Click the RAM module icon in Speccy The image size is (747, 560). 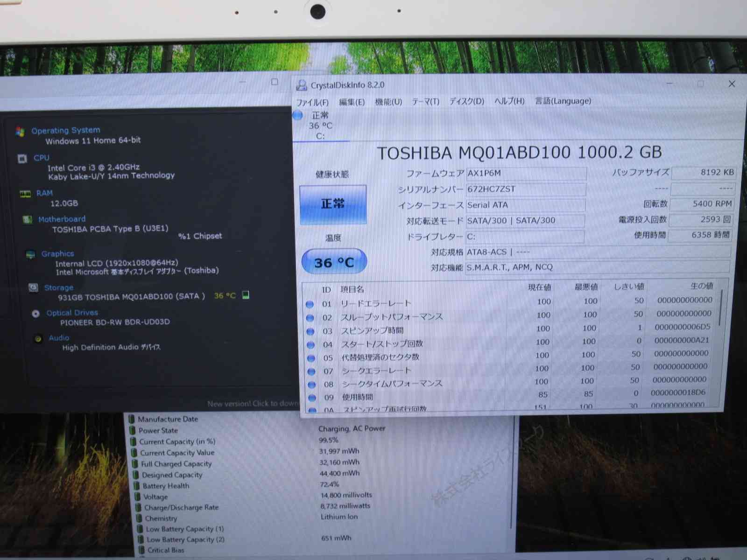(x=25, y=194)
